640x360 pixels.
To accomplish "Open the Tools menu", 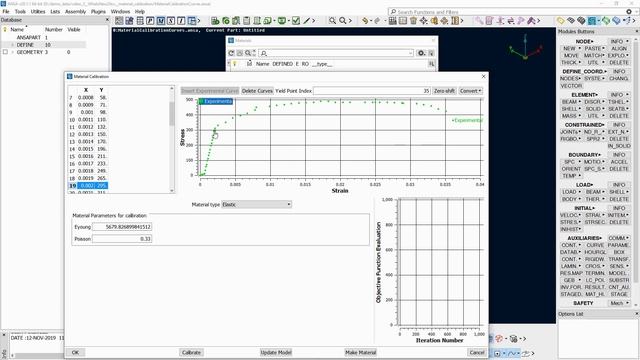I will 20,11.
